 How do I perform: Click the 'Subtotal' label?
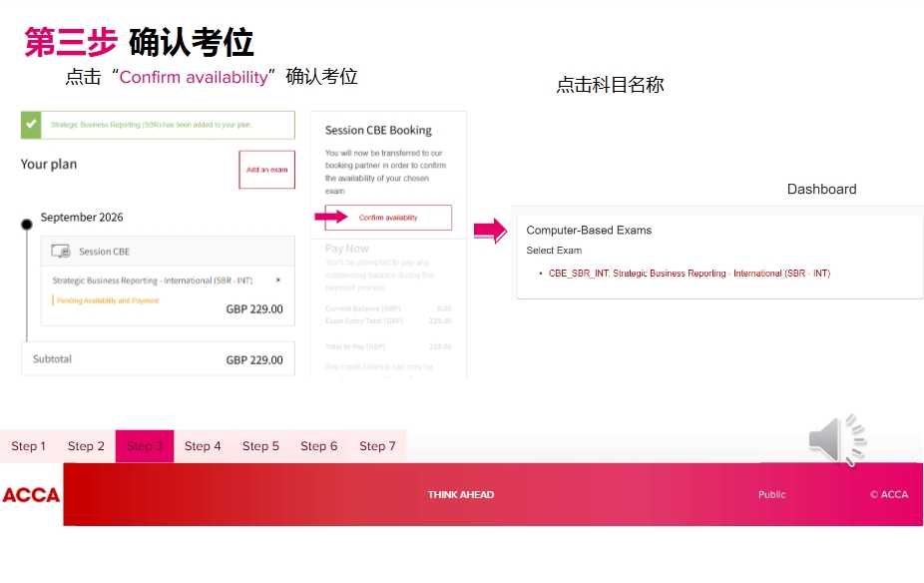pyautogui.click(x=53, y=359)
